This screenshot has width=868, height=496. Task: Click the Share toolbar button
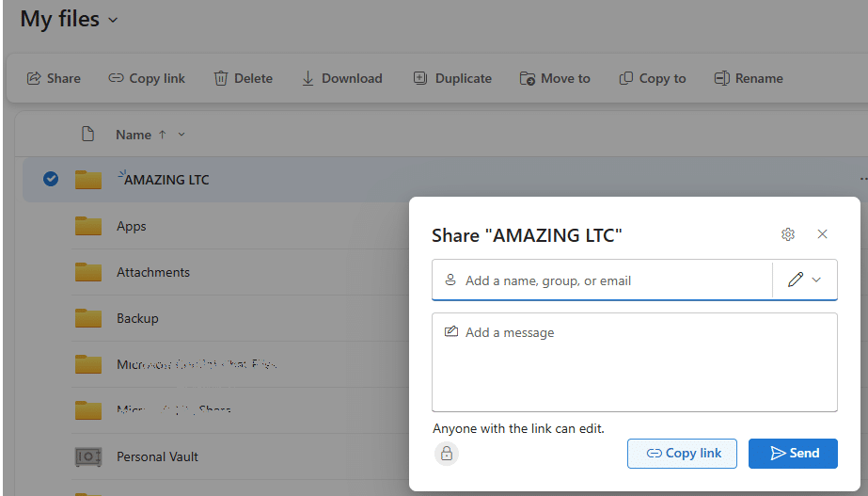coord(54,79)
